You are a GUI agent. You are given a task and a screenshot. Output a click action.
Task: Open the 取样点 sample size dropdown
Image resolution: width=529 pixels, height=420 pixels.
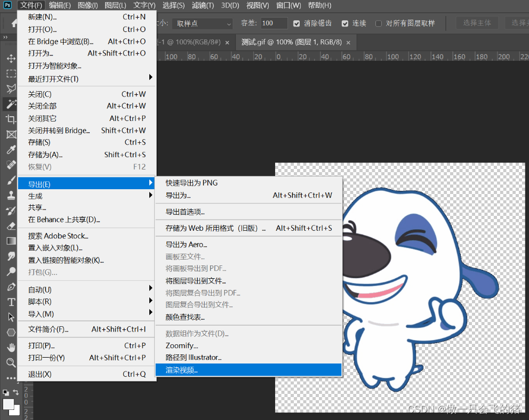coord(203,23)
